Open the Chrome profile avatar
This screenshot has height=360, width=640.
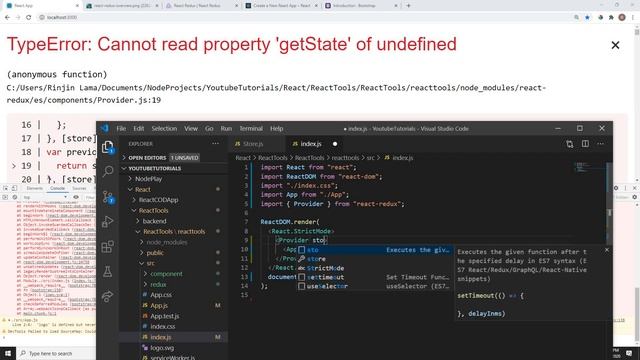coord(622,17)
